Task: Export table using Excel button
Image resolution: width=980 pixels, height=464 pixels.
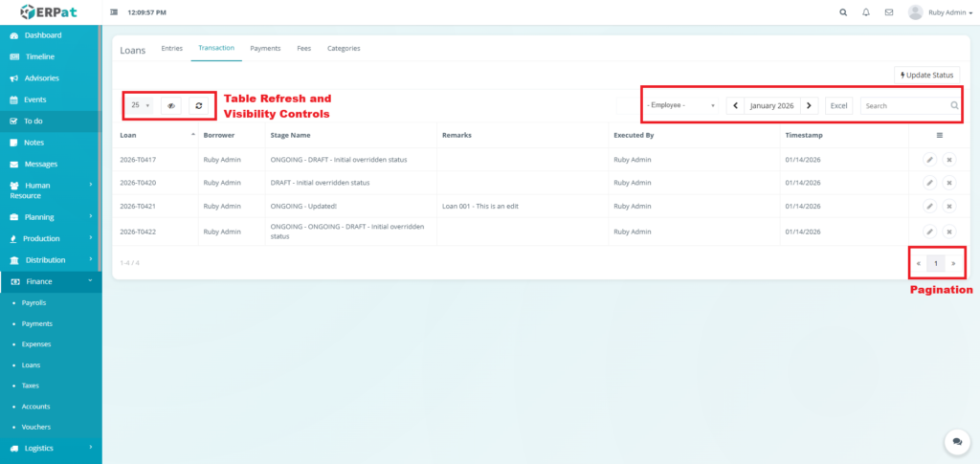Action: pyautogui.click(x=838, y=105)
